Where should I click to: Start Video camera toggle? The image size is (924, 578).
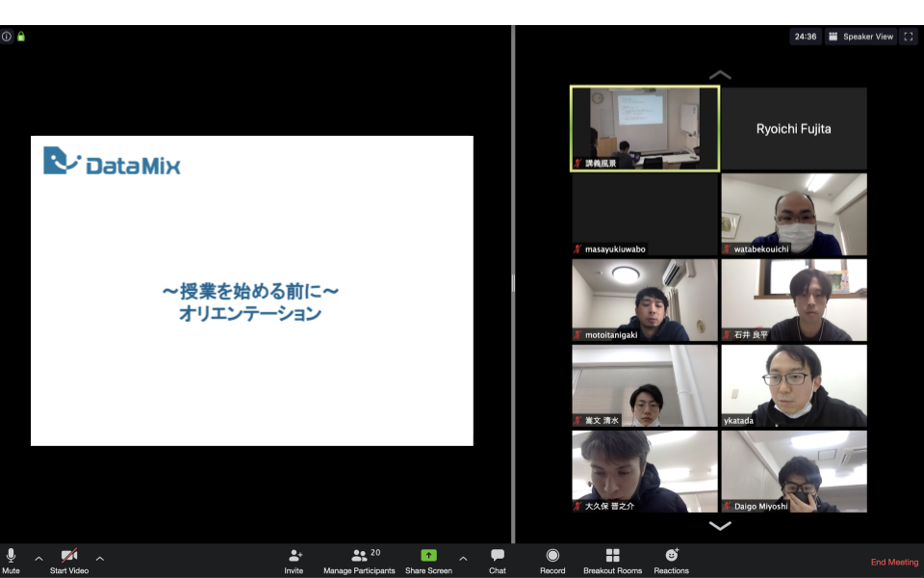click(69, 556)
